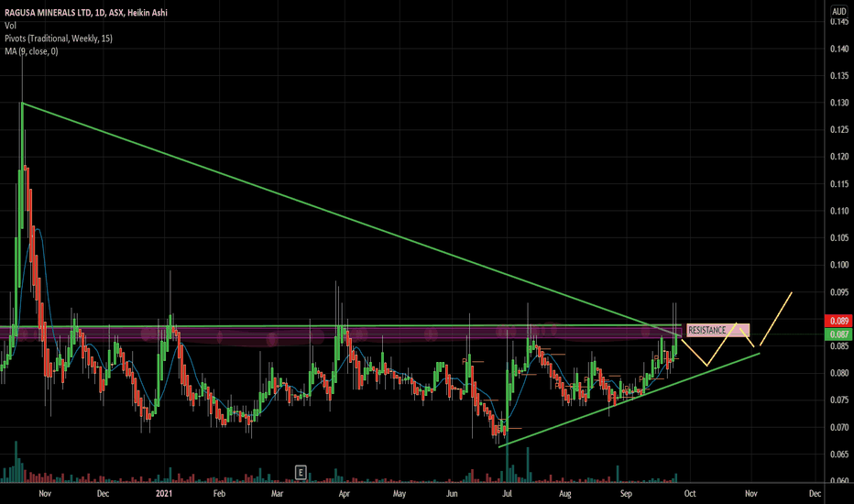
Task: Select the RESISTANCE label box
Action: coord(717,330)
